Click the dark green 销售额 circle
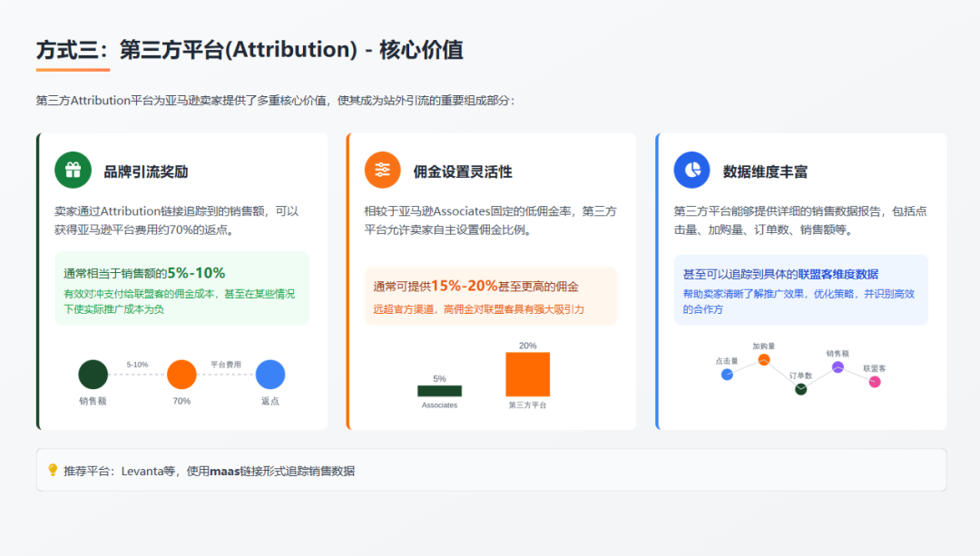 [x=93, y=375]
